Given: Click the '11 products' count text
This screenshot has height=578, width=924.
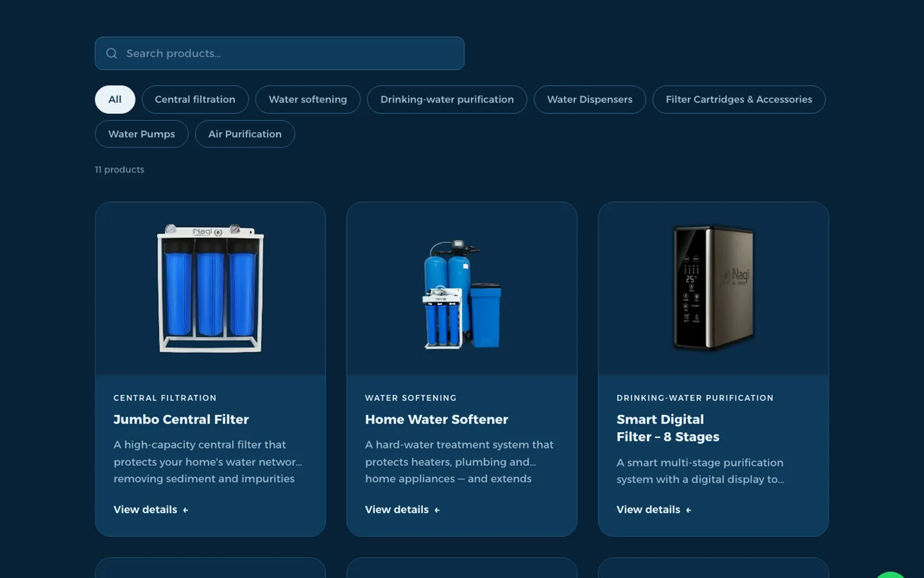Looking at the screenshot, I should pyautogui.click(x=119, y=170).
